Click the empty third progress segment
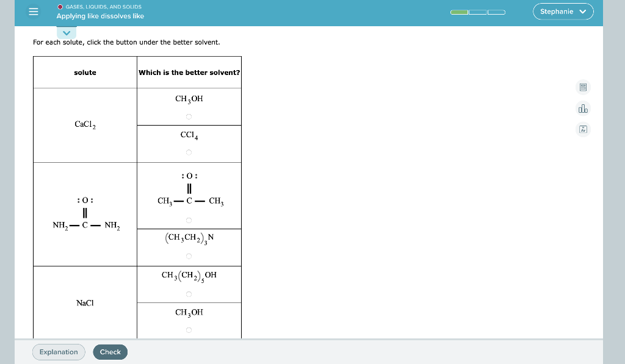Image resolution: width=625 pixels, height=364 pixels. (496, 12)
